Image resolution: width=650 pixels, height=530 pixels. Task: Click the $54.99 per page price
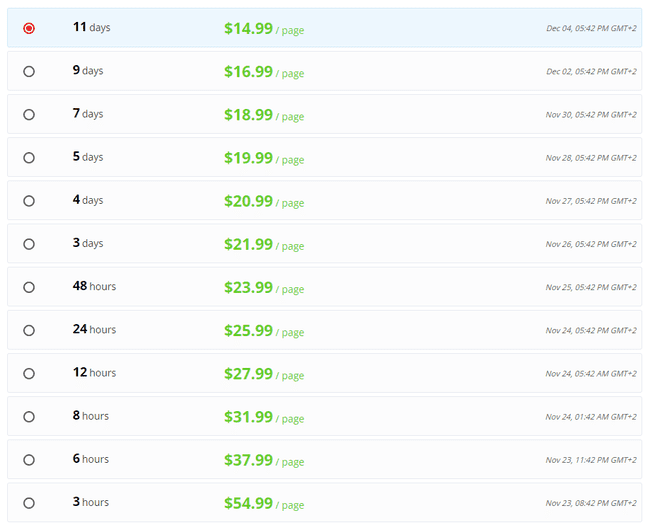pos(264,503)
